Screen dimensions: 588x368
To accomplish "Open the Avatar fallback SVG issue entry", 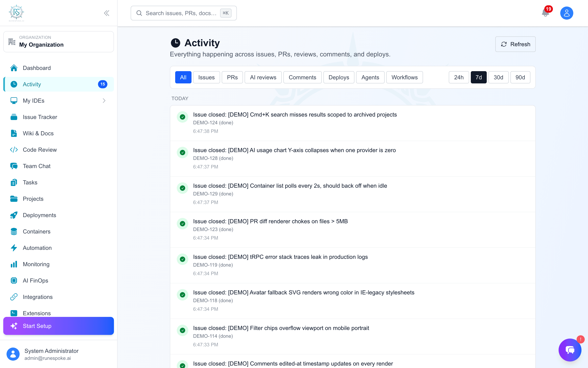I will point(353,301).
